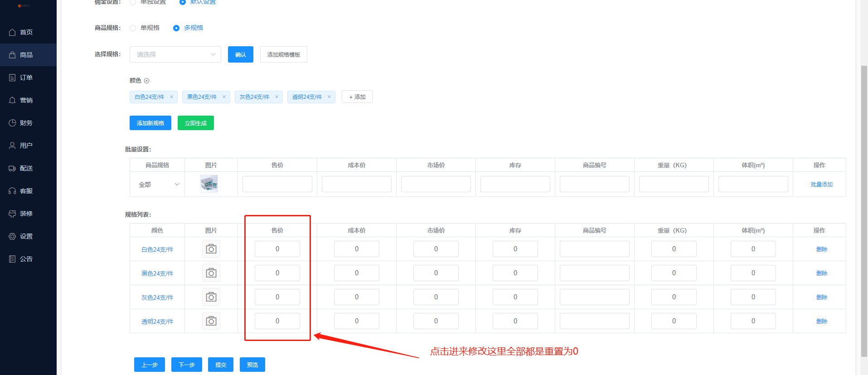Delete the 黑色24支/件 row
The image size is (868, 375).
[822, 273]
